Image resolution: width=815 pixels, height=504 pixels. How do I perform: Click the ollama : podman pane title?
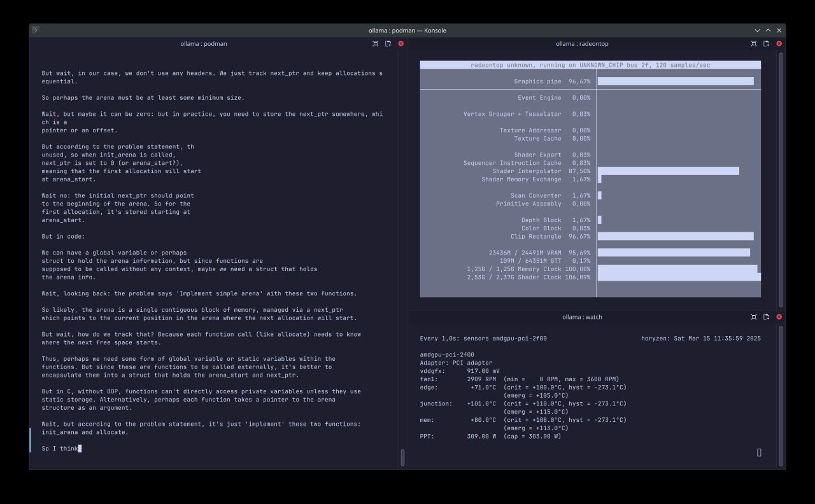tap(204, 44)
